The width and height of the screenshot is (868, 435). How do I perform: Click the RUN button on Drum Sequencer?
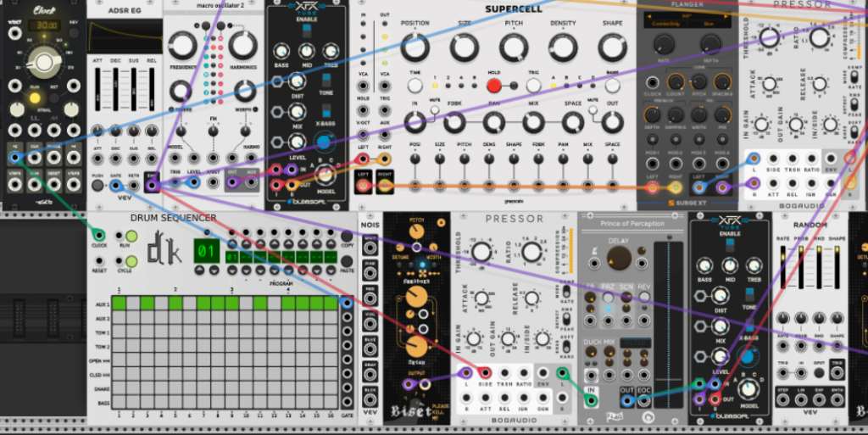pos(131,237)
